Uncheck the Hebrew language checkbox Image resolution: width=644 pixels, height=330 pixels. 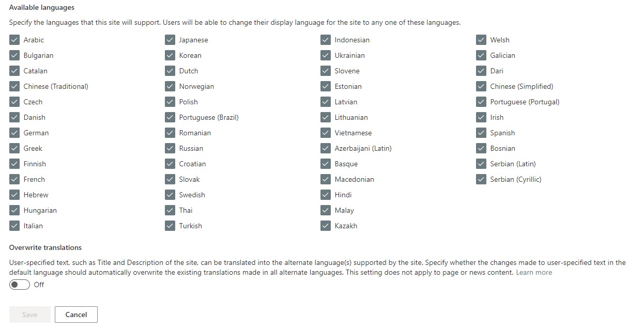(x=14, y=195)
